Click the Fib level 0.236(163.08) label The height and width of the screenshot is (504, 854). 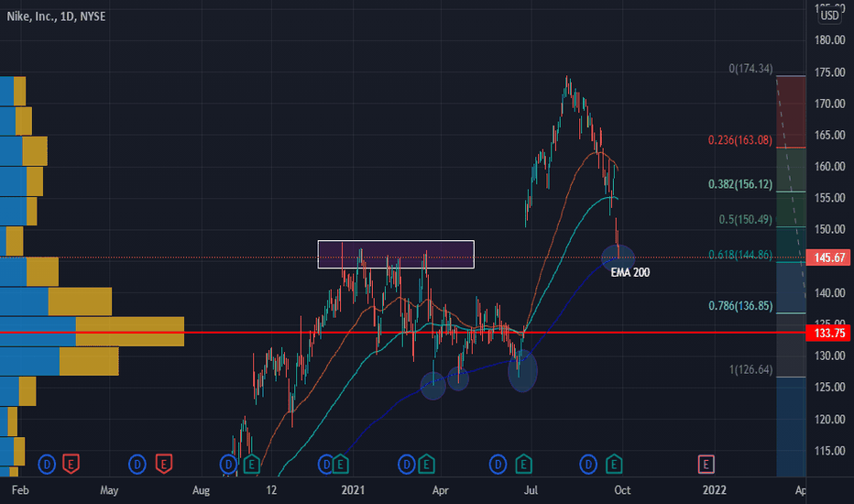740,140
